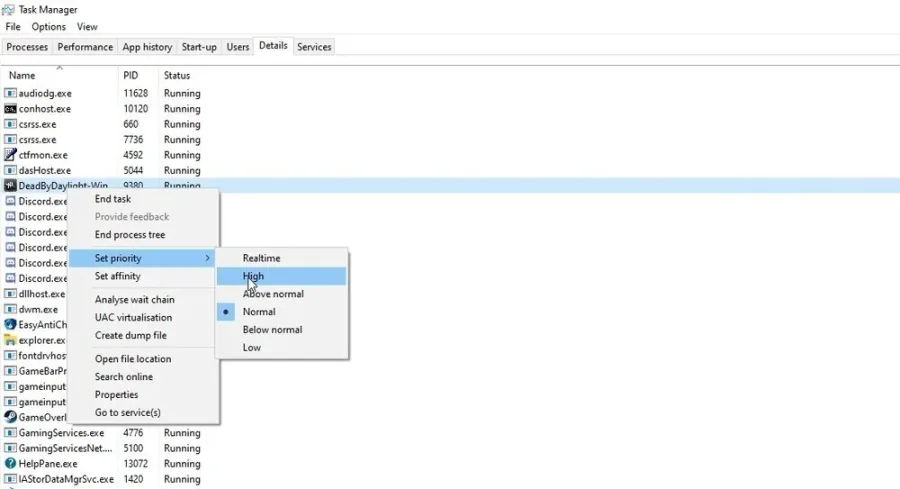Open the Options menu

coord(48,26)
